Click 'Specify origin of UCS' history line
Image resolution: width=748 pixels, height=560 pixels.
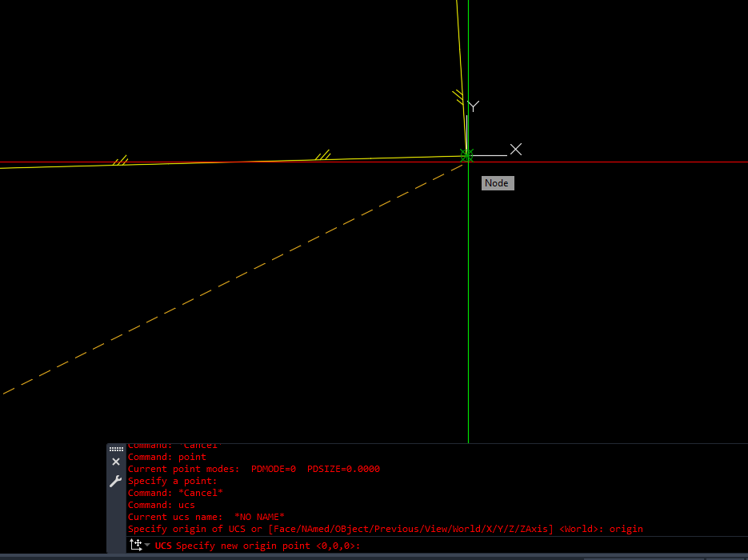[x=386, y=529]
